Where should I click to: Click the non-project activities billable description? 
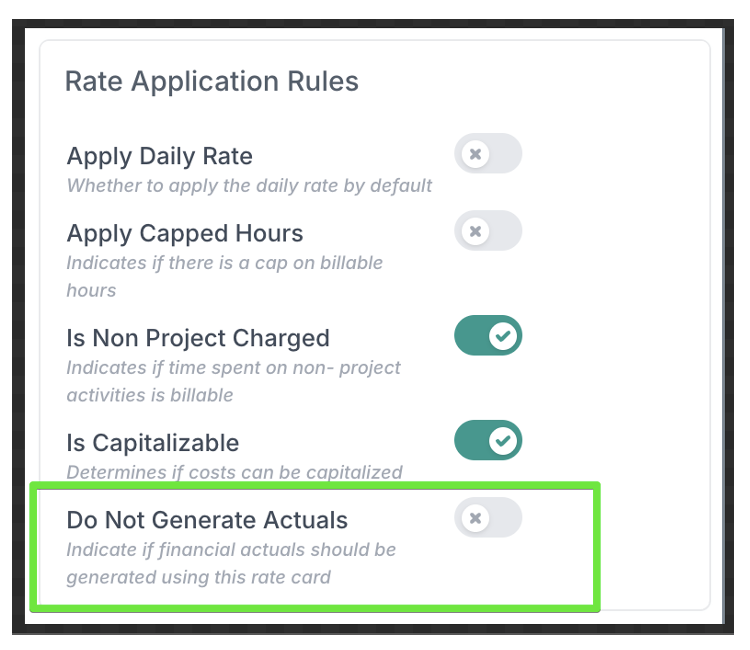coord(233,381)
